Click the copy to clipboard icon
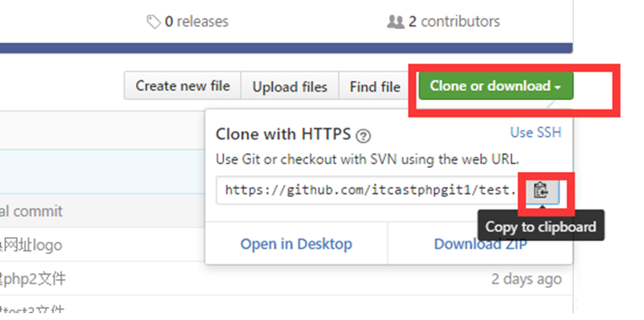This screenshot has height=320, width=644. [542, 190]
